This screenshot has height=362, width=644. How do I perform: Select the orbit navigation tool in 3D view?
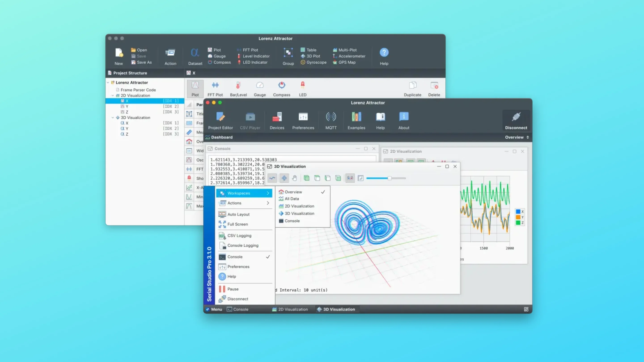tap(284, 178)
